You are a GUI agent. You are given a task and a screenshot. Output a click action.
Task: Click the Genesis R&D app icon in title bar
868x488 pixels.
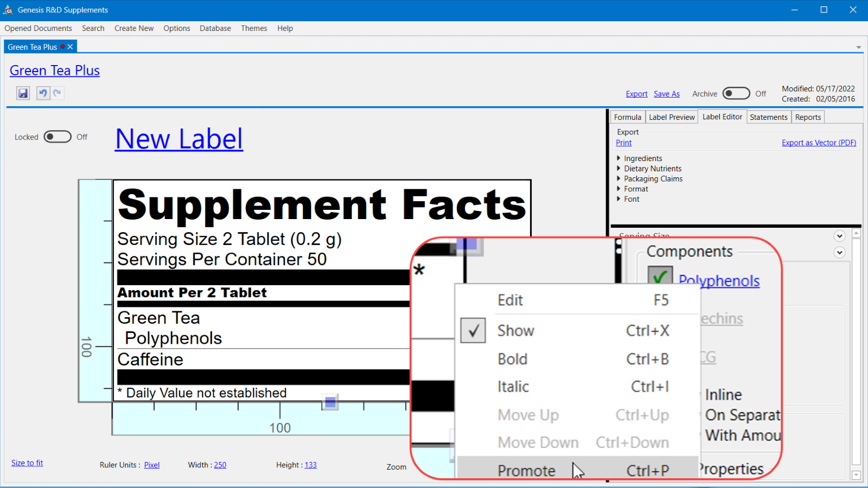tap(8, 10)
